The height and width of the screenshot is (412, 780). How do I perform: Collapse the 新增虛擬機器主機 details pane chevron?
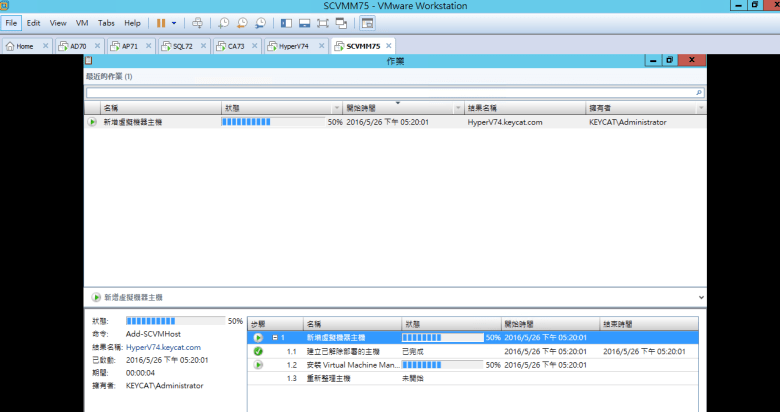pos(700,297)
